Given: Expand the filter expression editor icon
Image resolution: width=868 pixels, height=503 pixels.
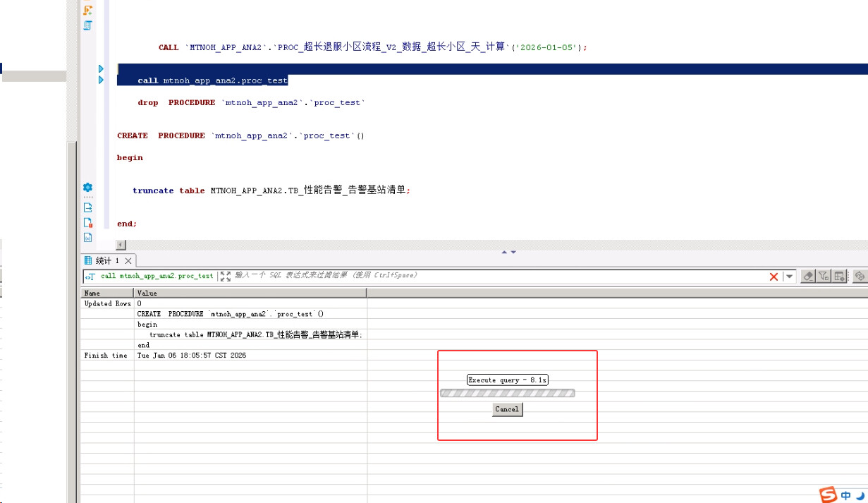Looking at the screenshot, I should pos(225,277).
